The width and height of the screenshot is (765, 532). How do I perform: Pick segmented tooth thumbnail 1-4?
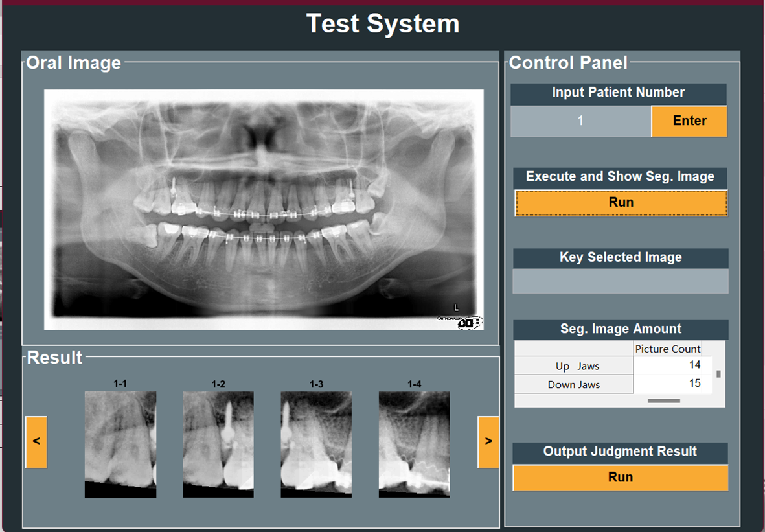[415, 444]
